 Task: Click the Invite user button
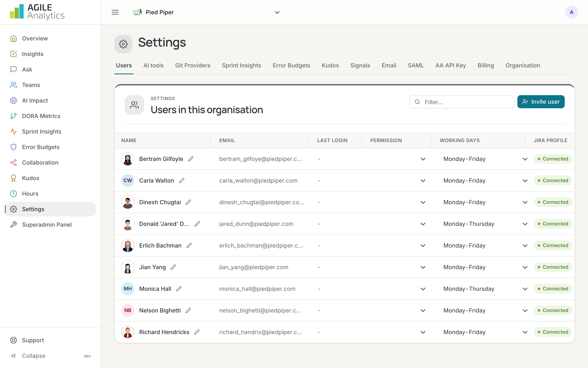(x=541, y=102)
